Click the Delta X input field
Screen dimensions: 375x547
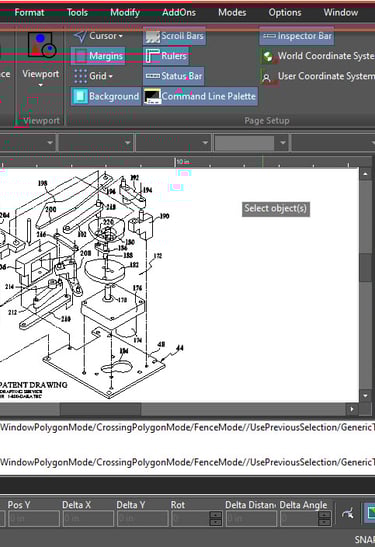tap(89, 519)
